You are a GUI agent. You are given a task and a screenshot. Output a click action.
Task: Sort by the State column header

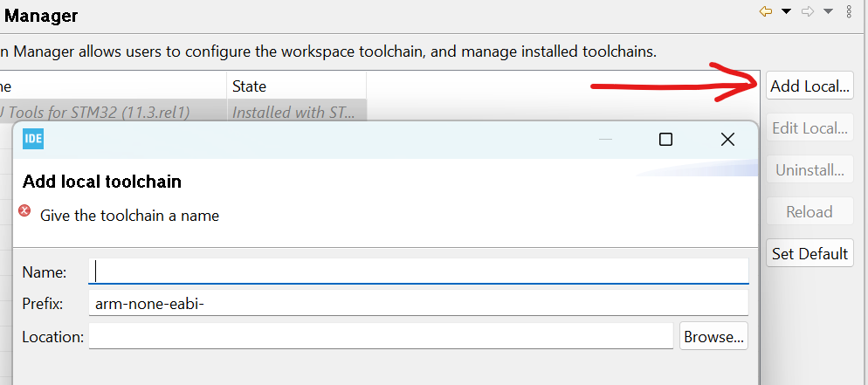(x=296, y=86)
